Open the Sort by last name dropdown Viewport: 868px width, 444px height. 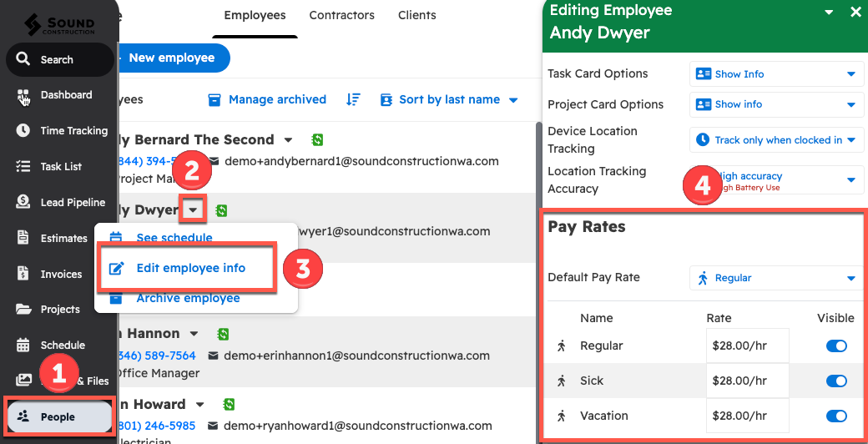[x=449, y=99]
